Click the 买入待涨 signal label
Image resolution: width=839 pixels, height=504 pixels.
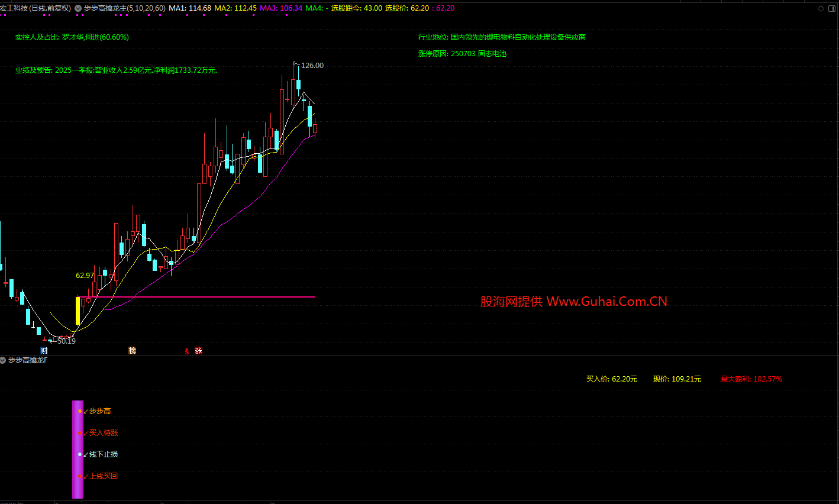(x=104, y=433)
